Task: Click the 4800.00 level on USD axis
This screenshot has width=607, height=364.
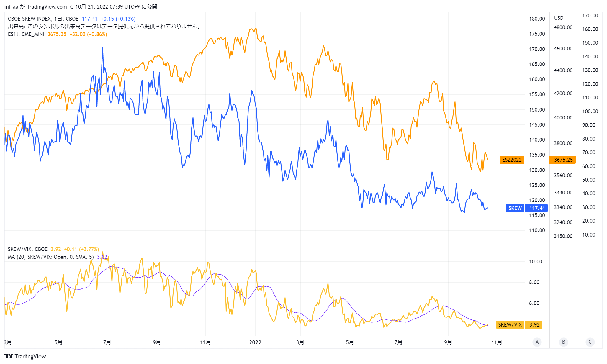Action: click(x=563, y=27)
